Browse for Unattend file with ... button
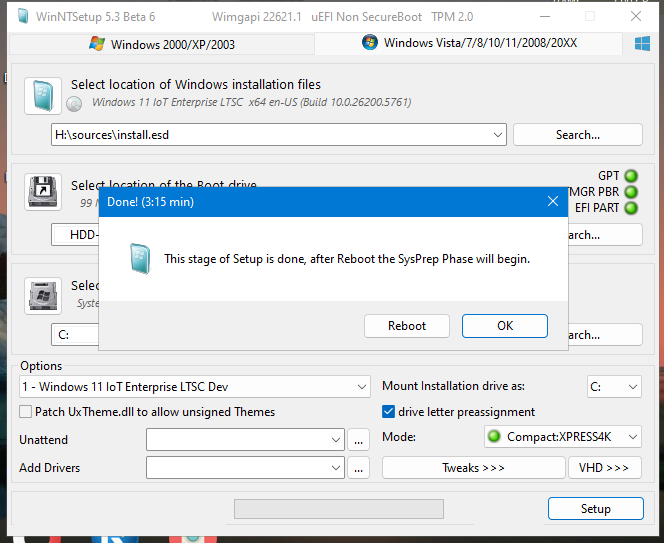 [x=358, y=440]
